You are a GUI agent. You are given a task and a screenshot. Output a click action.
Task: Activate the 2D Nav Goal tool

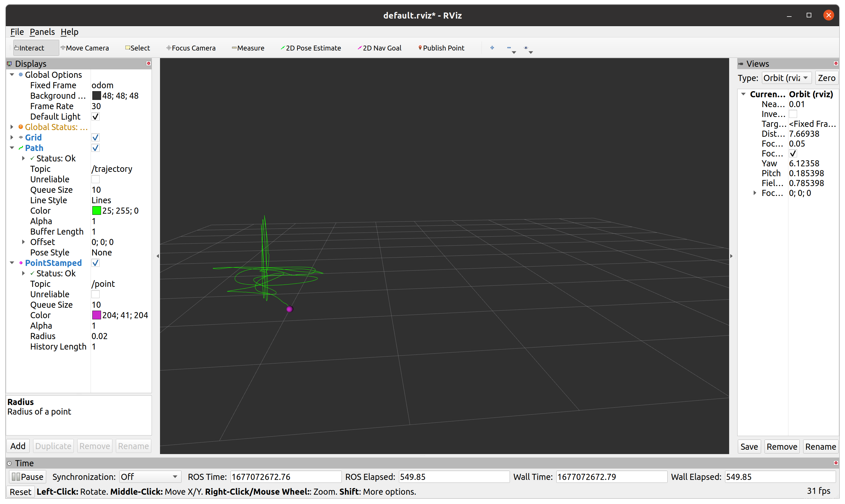(x=379, y=48)
